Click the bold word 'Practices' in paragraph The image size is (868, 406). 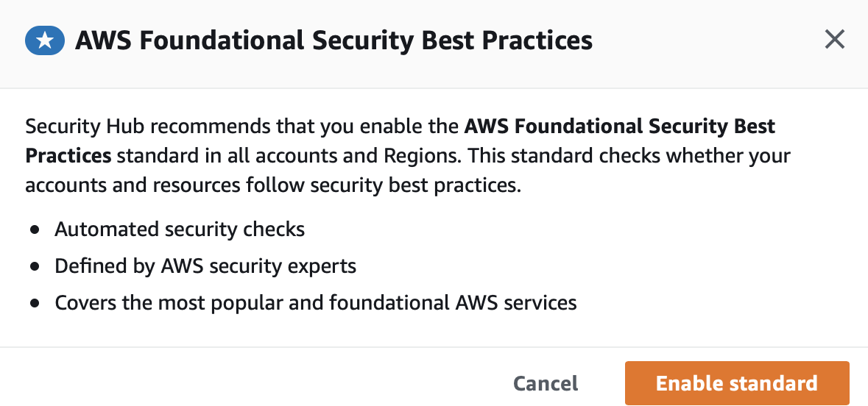click(68, 156)
